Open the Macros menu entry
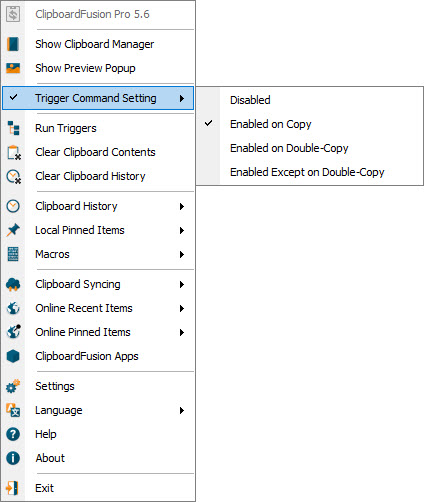Viewport: 424px width, 502px height. (98, 254)
